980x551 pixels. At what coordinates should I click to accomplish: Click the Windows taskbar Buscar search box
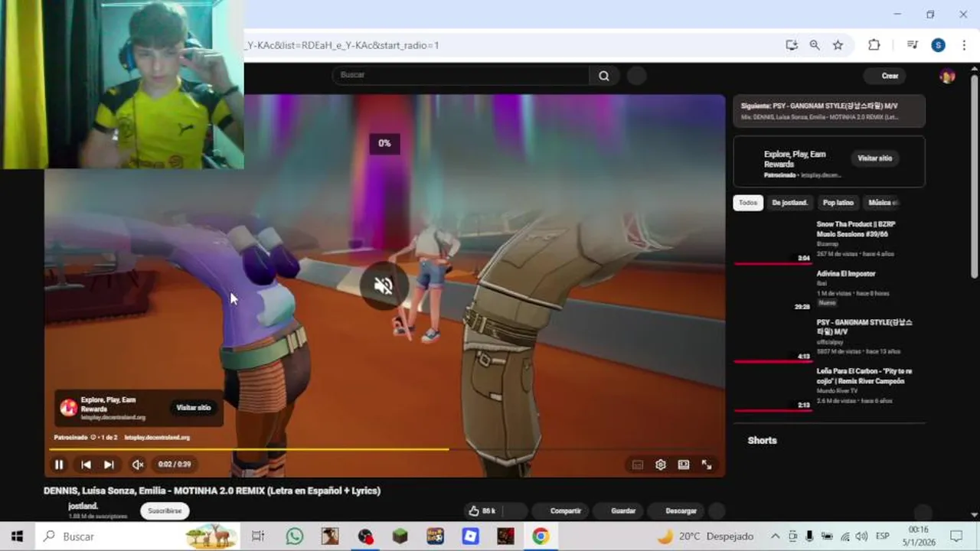(138, 536)
